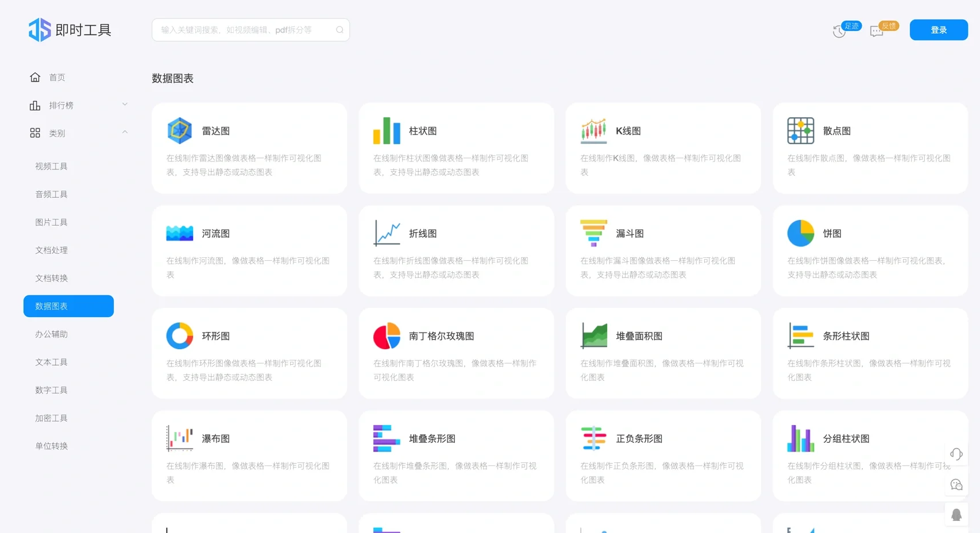Image resolution: width=980 pixels, height=533 pixels.
Task: Open the 堆叠面积图 stacked area chart card
Action: pos(663,353)
